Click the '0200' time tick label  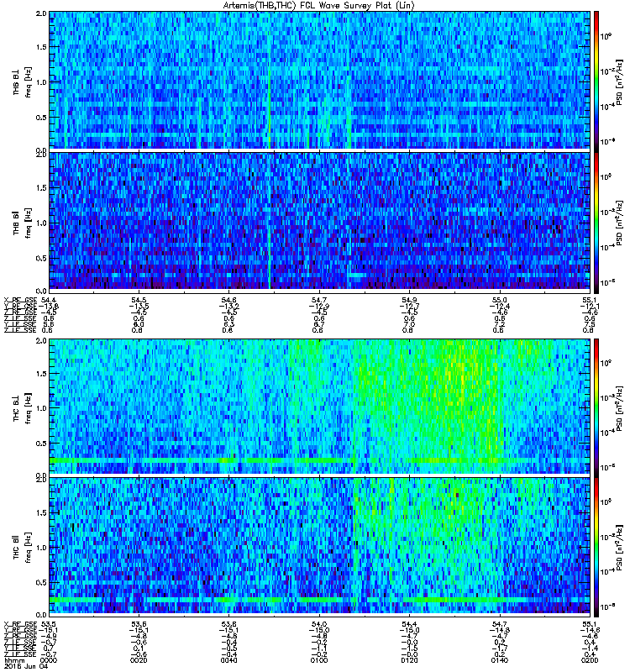590,660
